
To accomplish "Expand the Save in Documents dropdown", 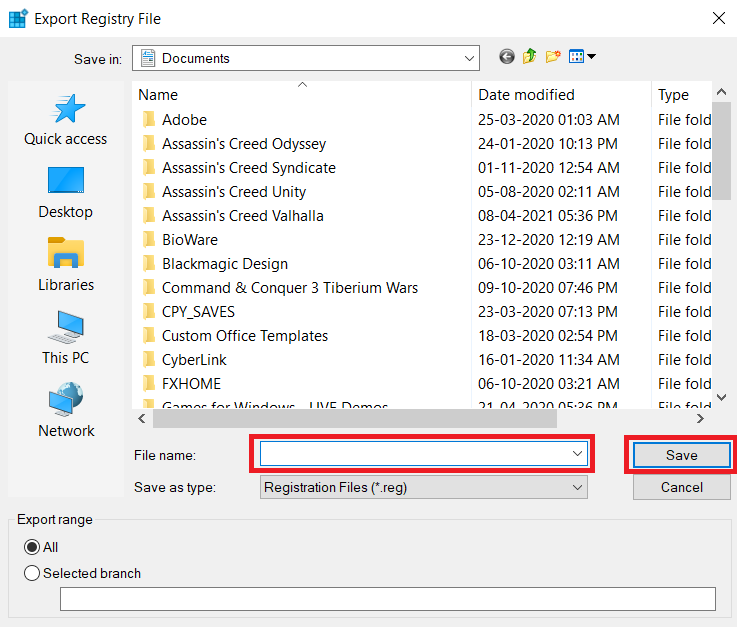I will [x=470, y=59].
